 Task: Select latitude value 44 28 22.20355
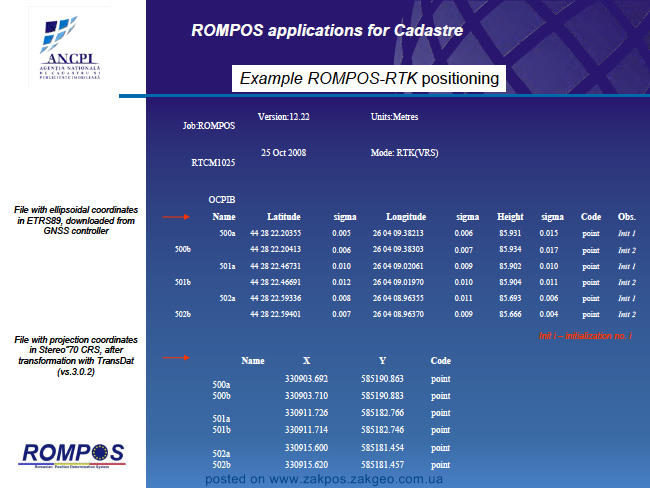[x=275, y=233]
